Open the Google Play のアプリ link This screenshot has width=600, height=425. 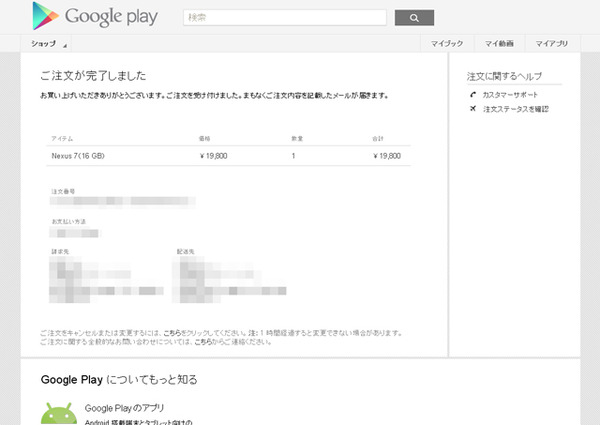[124, 408]
